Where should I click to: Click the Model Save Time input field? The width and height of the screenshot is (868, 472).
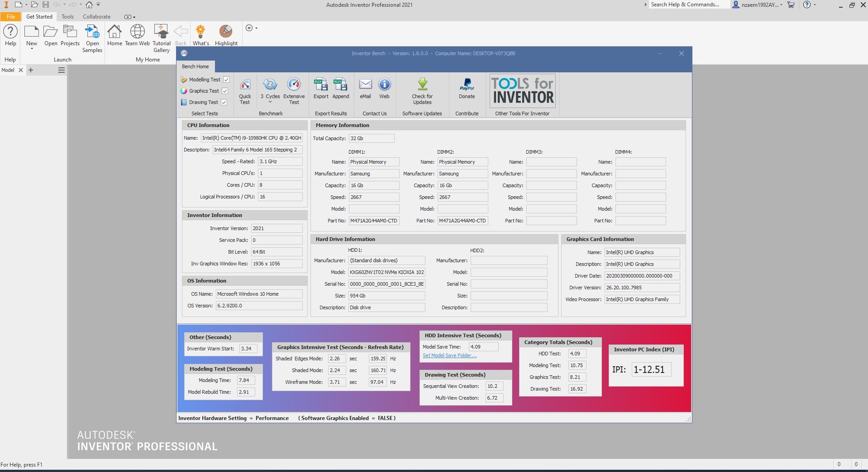pyautogui.click(x=482, y=346)
